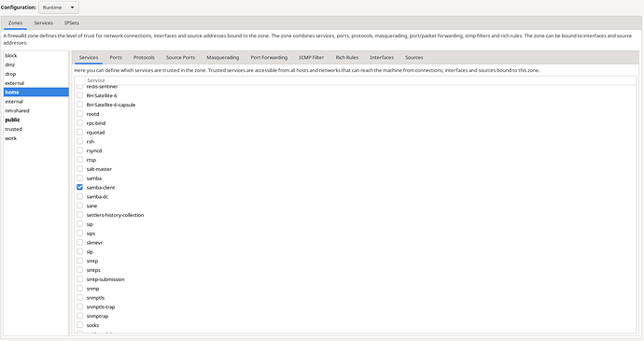Screen dimensions: 644x341
Task: Enable the slimevr service checkbox
Action: [79, 242]
